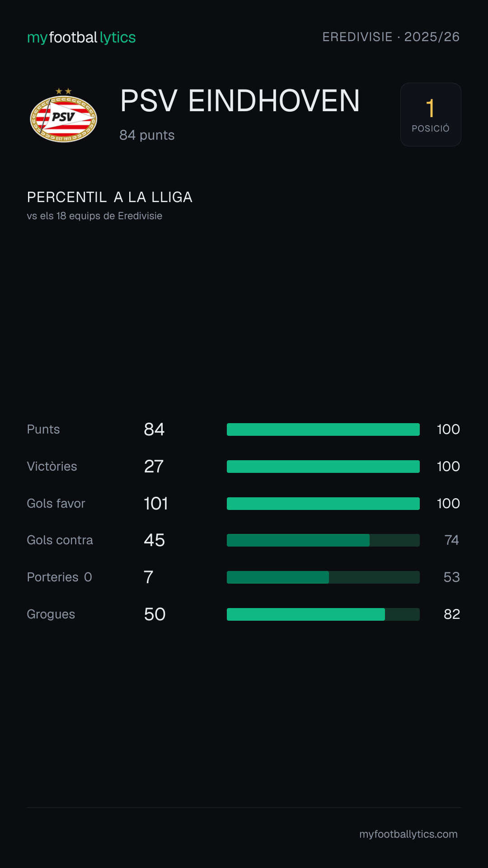
Task: Click the Gols contra percentile bar
Action: point(323,540)
